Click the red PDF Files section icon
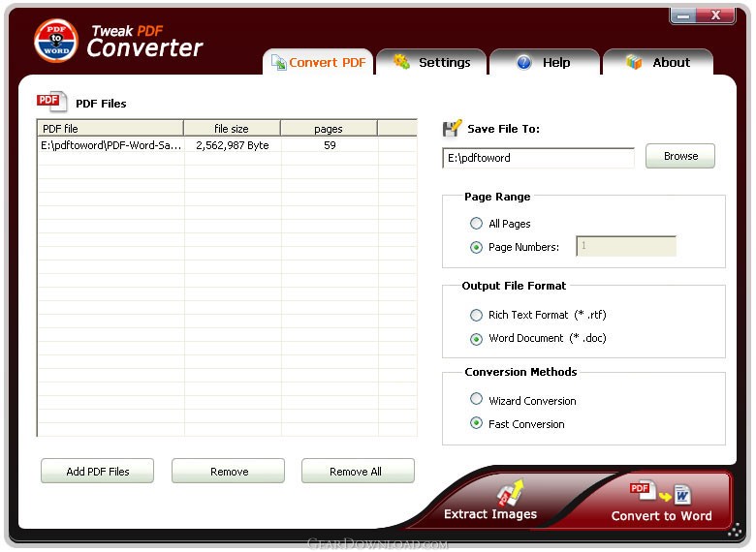This screenshot has height=552, width=756. [51, 101]
